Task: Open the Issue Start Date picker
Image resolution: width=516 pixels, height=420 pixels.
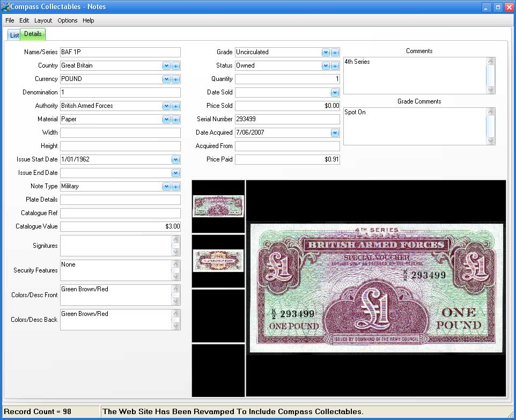Action: pos(176,160)
